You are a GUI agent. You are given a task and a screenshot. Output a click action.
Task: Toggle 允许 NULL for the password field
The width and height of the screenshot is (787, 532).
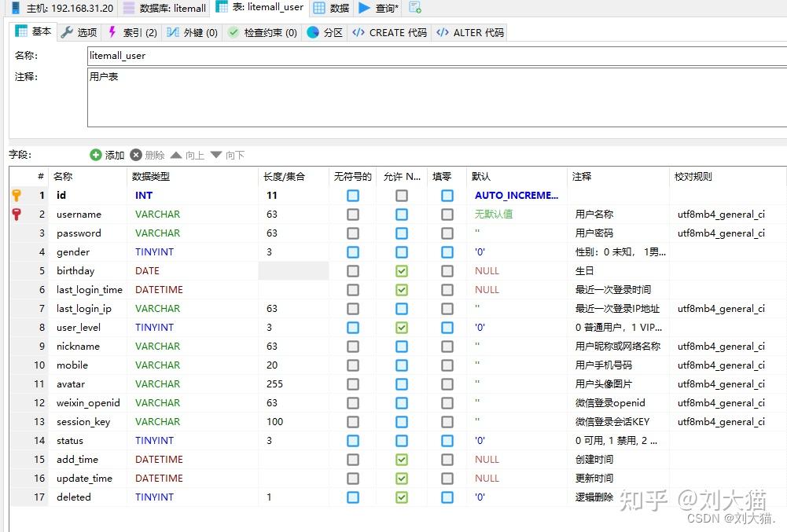[402, 233]
